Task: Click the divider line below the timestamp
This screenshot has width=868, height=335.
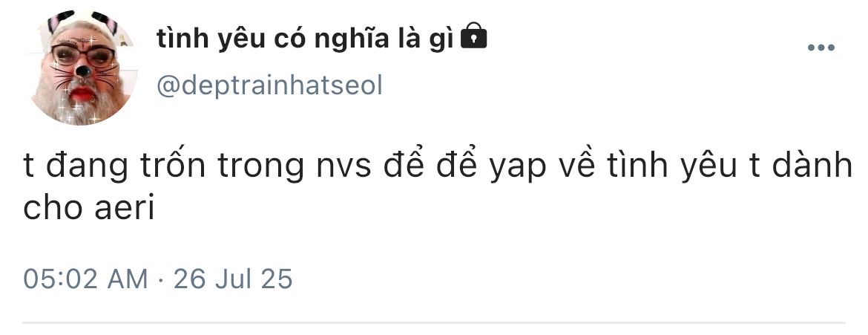Action: point(434,322)
